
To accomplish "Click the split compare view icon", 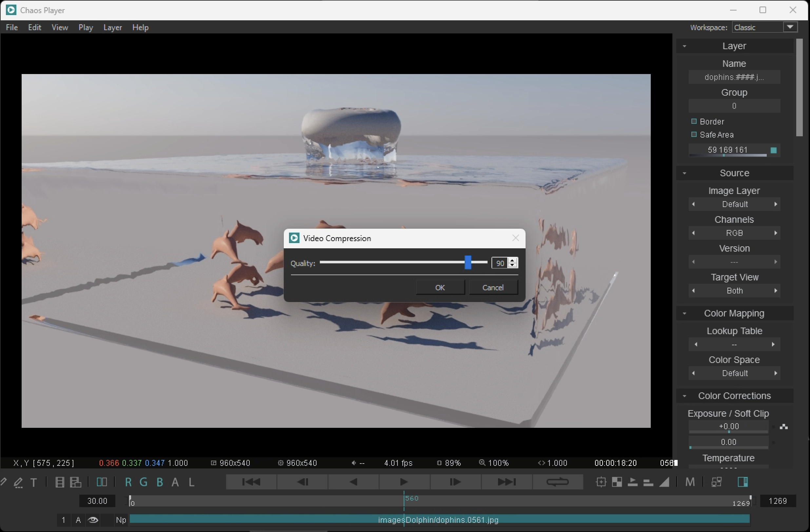I will point(102,482).
